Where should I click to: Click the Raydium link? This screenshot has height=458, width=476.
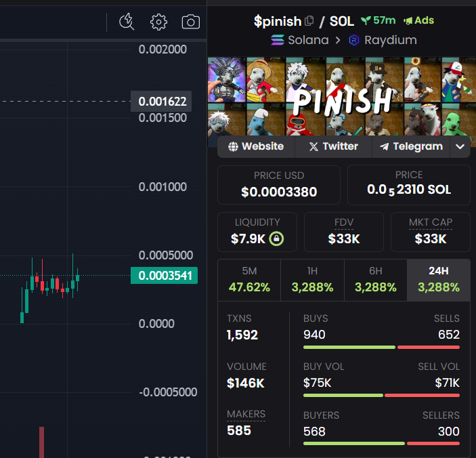[x=391, y=40]
